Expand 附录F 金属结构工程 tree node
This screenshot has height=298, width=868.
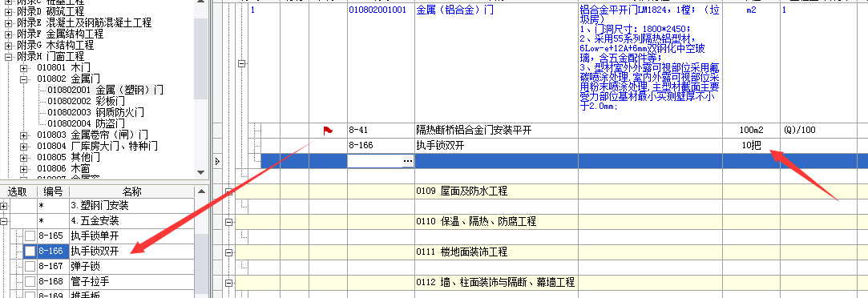(8, 34)
